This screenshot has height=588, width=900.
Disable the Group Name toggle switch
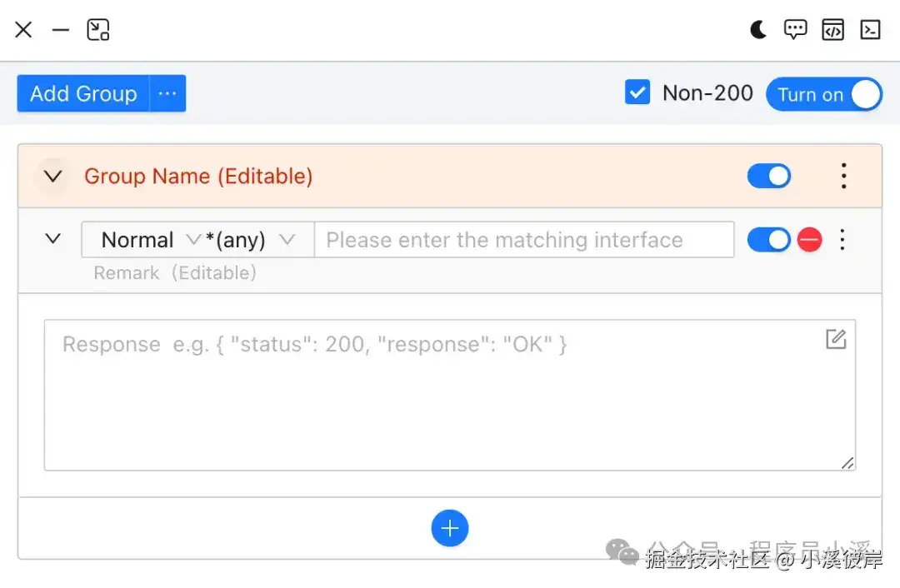pos(768,176)
